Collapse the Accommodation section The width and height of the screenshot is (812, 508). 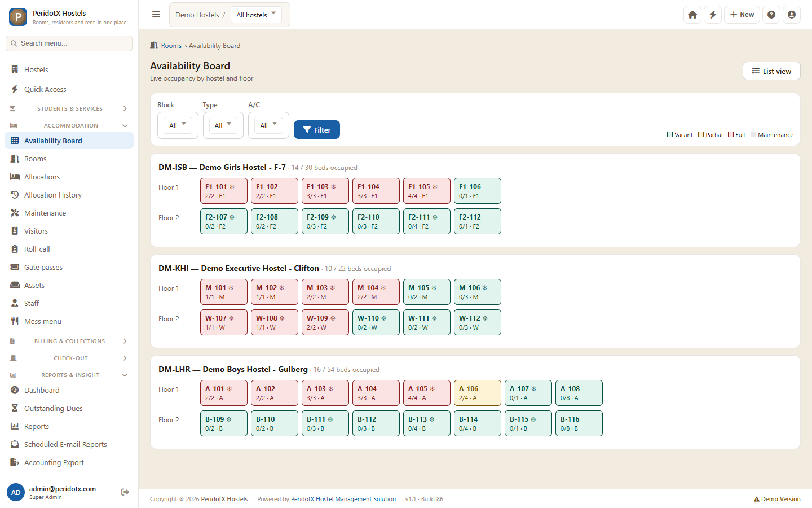[x=69, y=125]
